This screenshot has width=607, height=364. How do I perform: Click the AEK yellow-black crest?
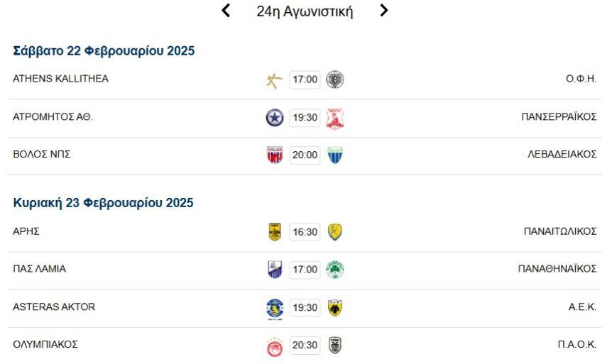point(335,308)
